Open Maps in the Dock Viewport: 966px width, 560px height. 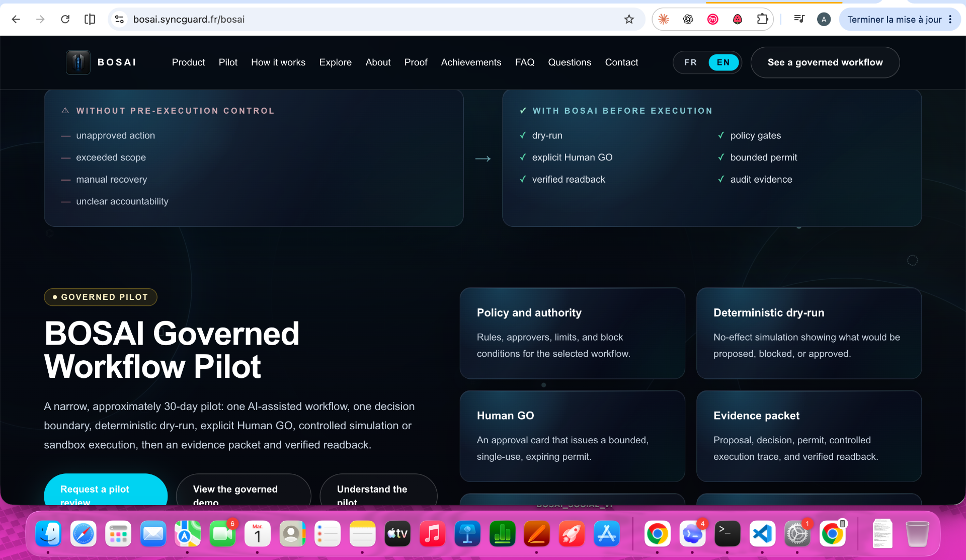[188, 533]
